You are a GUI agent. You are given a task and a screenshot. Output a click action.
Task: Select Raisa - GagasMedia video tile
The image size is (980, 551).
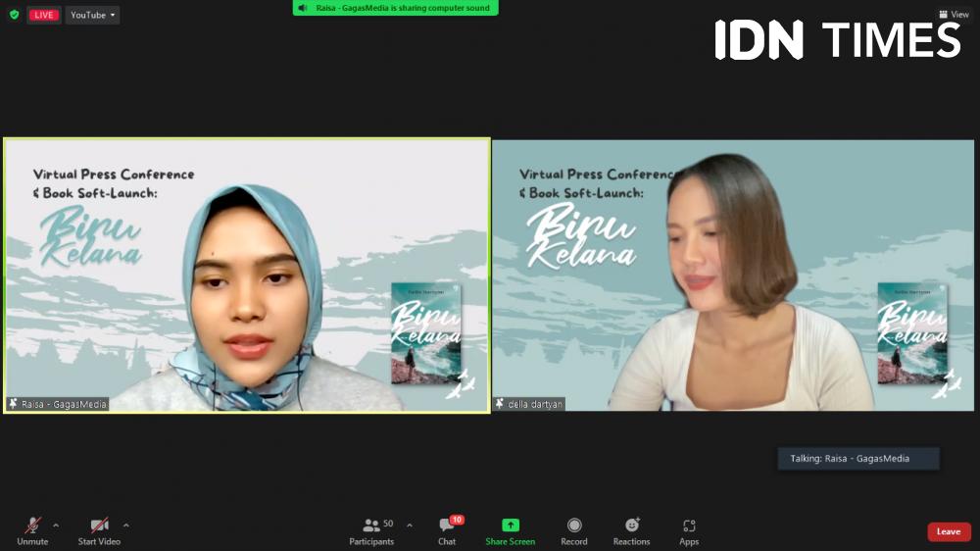[247, 275]
